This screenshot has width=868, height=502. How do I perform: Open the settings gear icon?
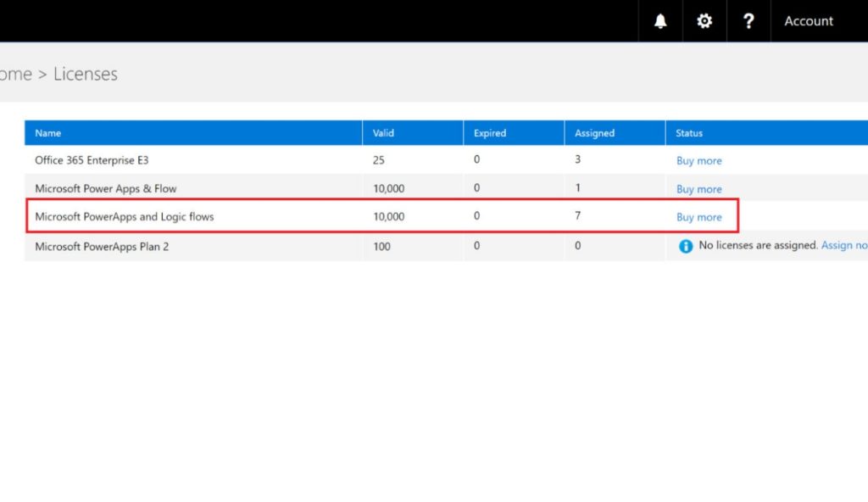[704, 21]
